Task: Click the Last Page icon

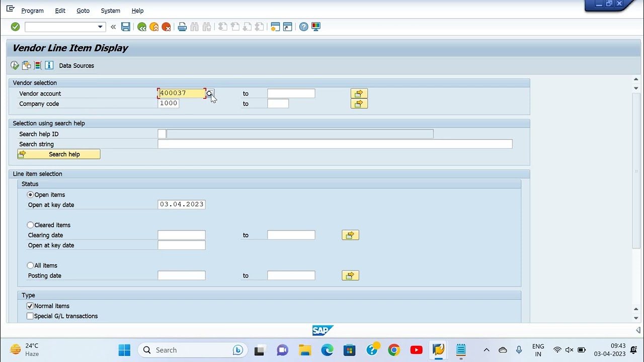Action: (259, 27)
